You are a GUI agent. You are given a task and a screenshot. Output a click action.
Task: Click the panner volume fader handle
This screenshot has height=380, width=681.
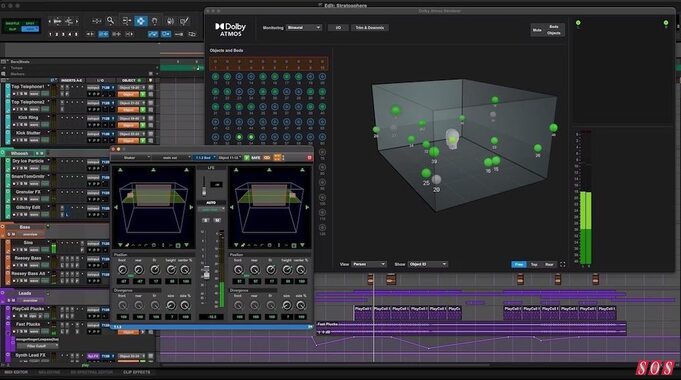(x=206, y=274)
